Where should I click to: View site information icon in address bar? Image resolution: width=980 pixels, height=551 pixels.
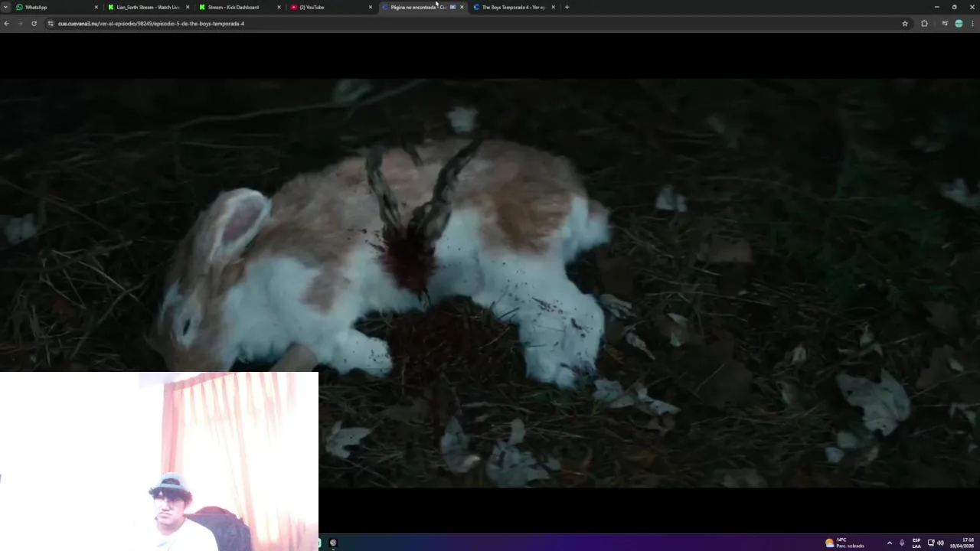coord(51,24)
